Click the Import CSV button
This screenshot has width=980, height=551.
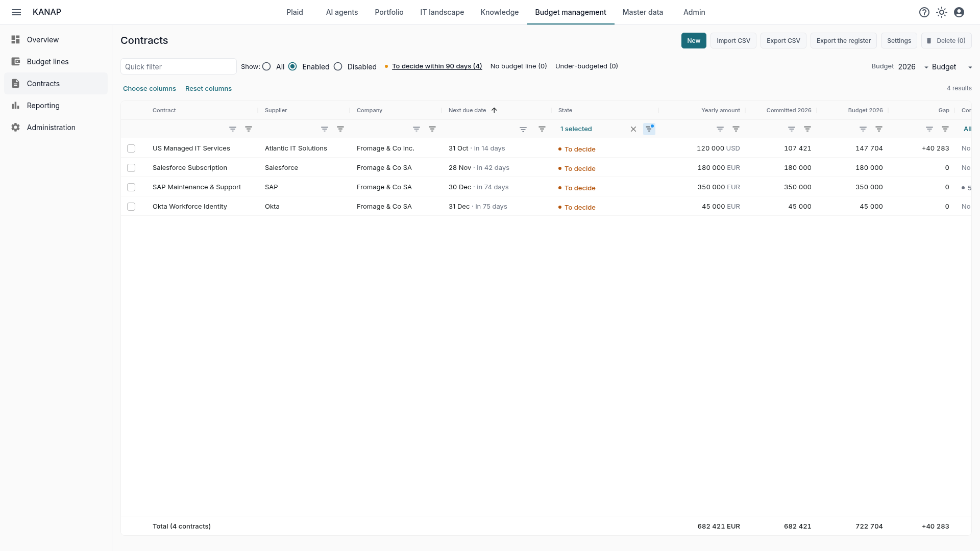pyautogui.click(x=733, y=41)
